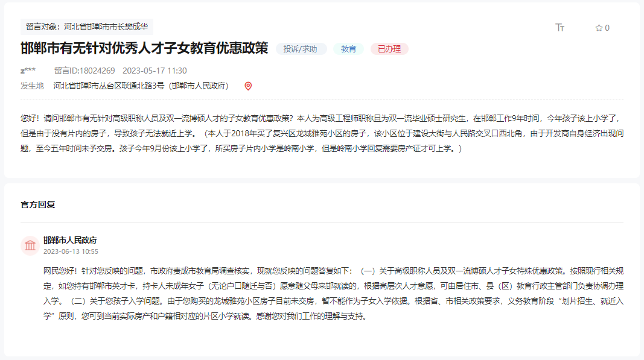Click the favorite count 0
The image size is (644, 360).
[x=607, y=28]
